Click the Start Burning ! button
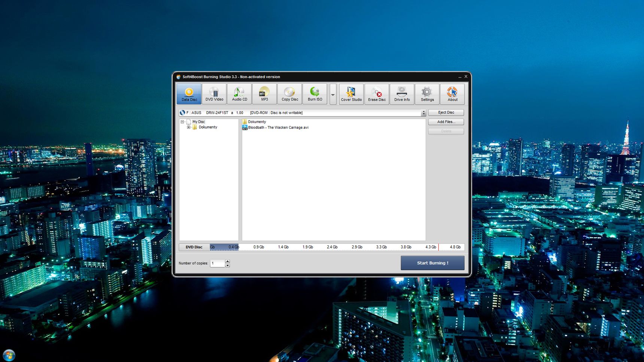 432,263
